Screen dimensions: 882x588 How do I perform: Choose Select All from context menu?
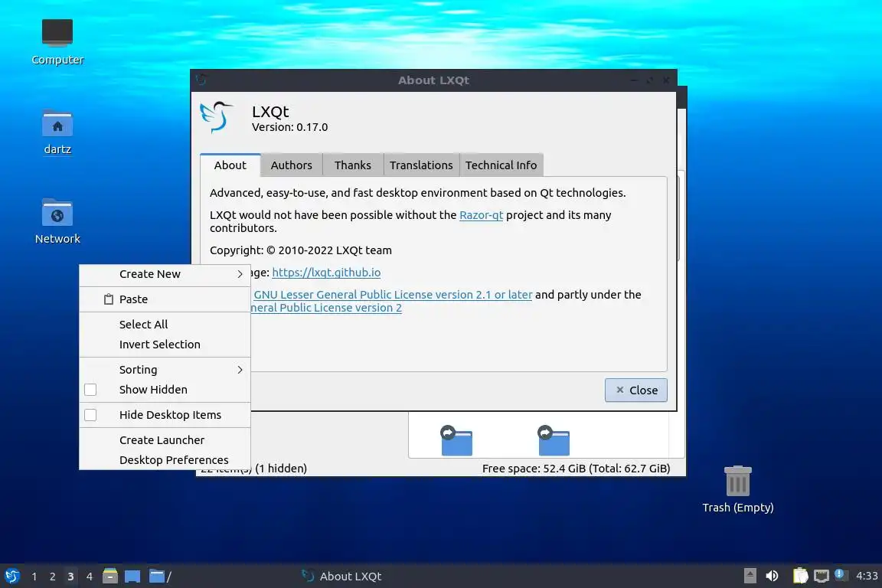(x=165, y=324)
